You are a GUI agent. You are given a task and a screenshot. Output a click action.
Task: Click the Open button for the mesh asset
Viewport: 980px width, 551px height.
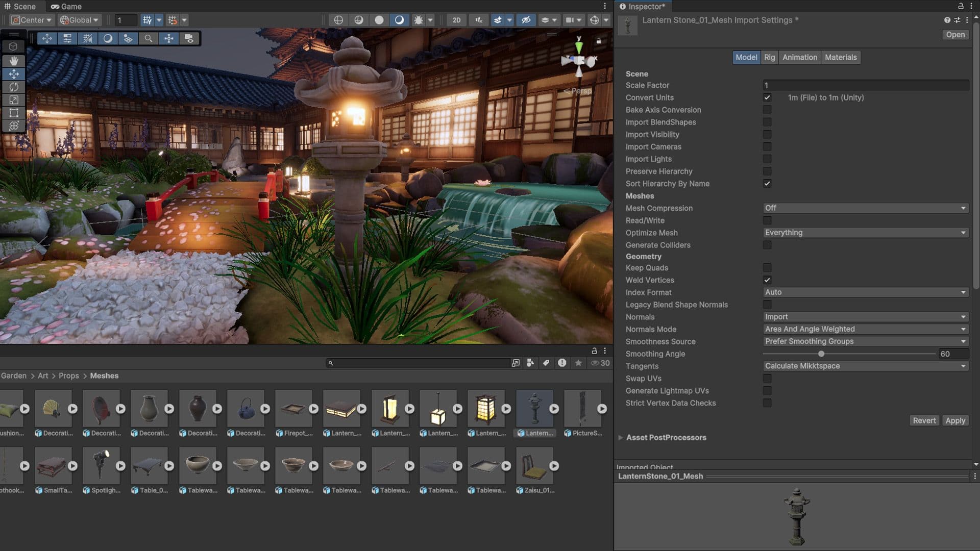[x=954, y=34]
